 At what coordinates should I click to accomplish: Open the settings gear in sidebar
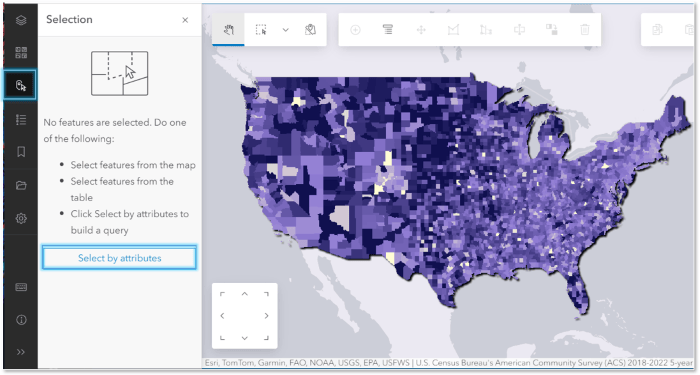pos(21,218)
